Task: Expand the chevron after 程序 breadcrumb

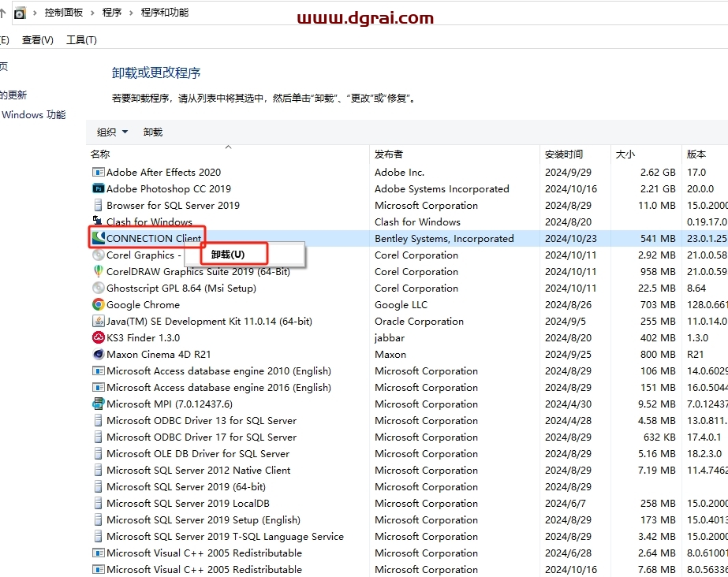Action: tap(131, 13)
